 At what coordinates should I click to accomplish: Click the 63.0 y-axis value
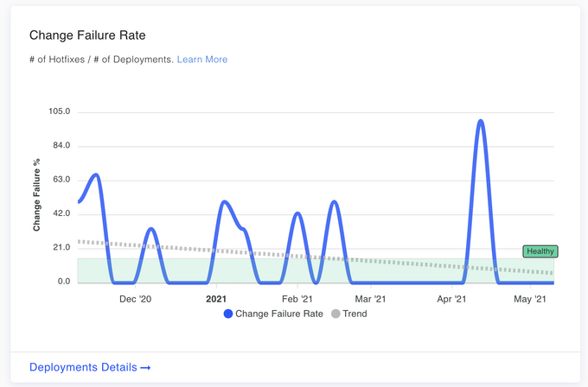coord(61,180)
